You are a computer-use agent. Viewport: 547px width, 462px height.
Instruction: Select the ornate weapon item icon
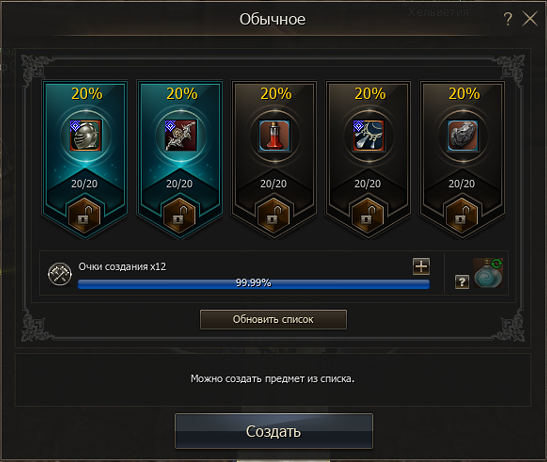click(180, 136)
